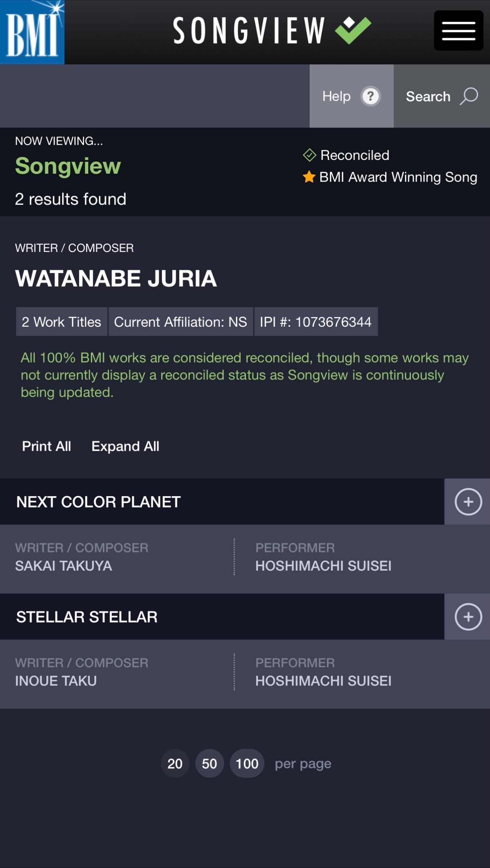Click the BMI logo
This screenshot has width=490, height=868.
[x=32, y=32]
